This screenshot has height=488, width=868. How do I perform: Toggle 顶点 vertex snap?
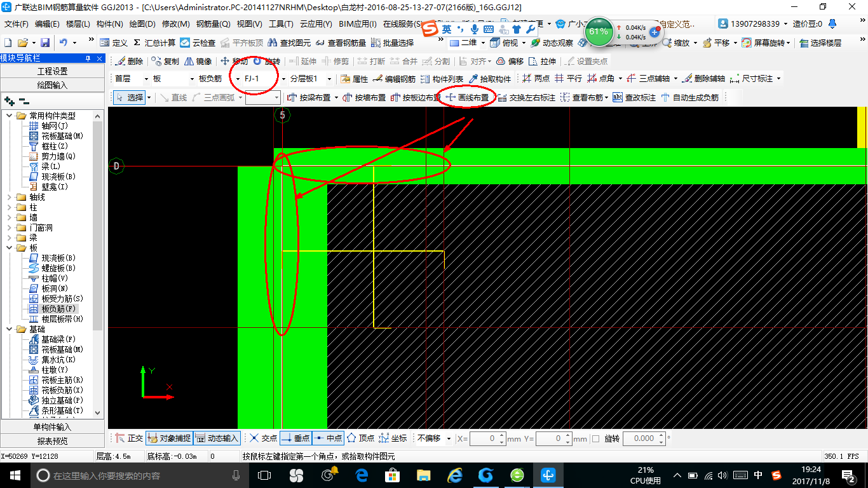pyautogui.click(x=360, y=438)
